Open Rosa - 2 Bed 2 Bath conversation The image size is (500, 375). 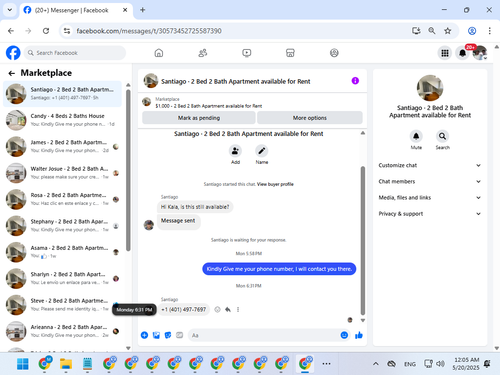pos(62,199)
